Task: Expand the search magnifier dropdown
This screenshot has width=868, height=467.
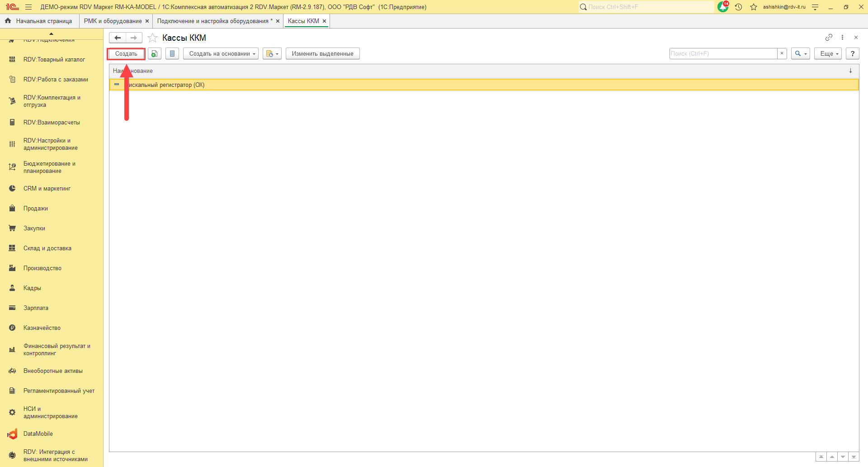Action: click(801, 53)
